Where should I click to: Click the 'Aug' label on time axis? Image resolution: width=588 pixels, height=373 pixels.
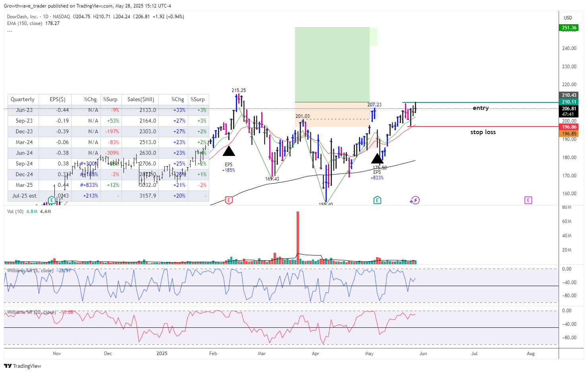530,354
